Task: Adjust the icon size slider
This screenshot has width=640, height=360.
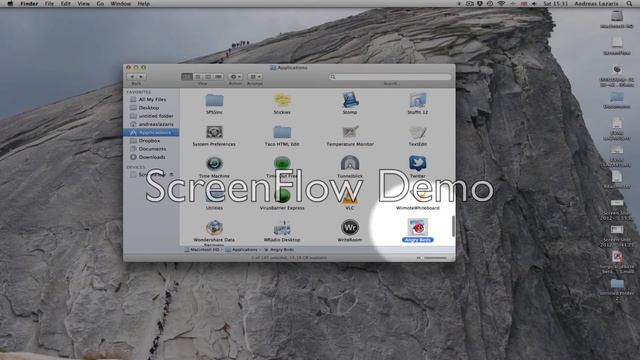Action: (x=433, y=258)
